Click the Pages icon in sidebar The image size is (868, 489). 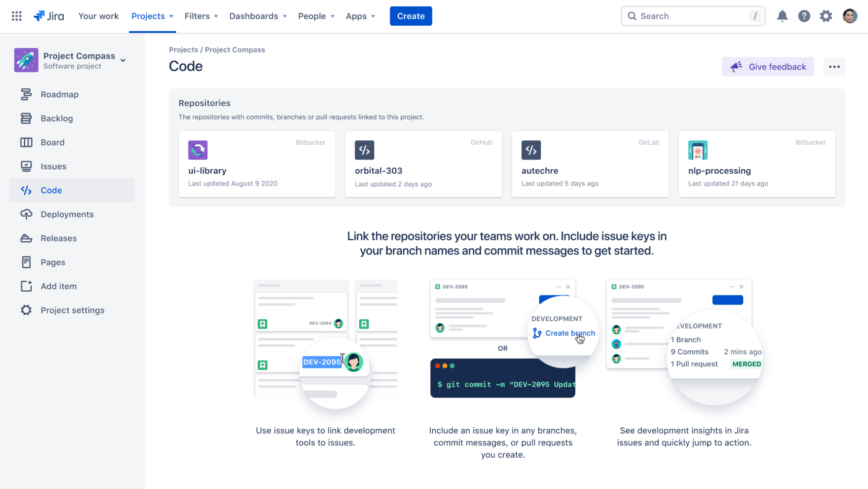[26, 262]
